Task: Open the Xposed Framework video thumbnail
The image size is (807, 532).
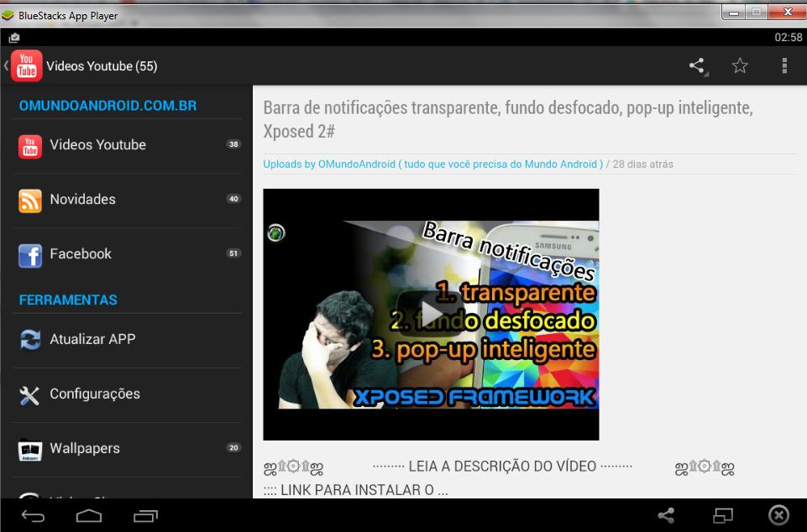Action: 431,315
